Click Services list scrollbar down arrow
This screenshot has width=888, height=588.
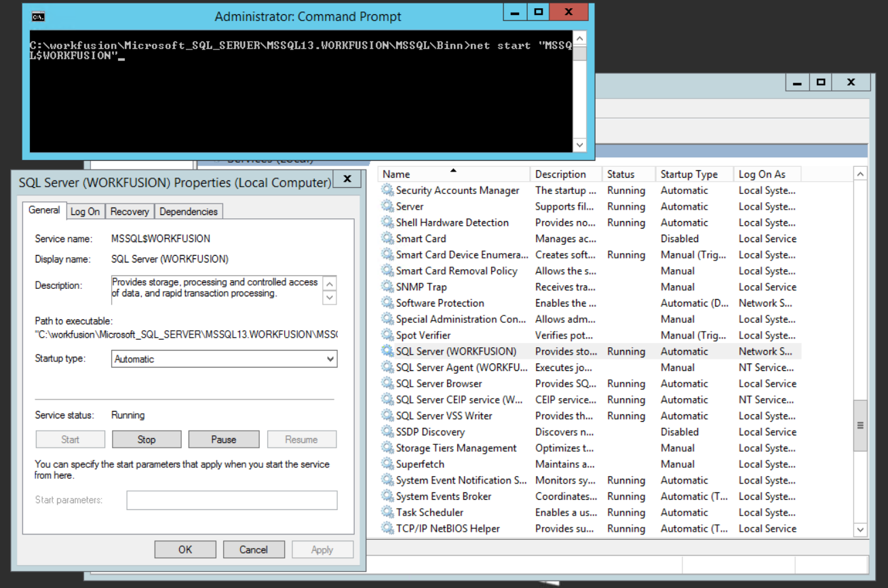point(861,530)
